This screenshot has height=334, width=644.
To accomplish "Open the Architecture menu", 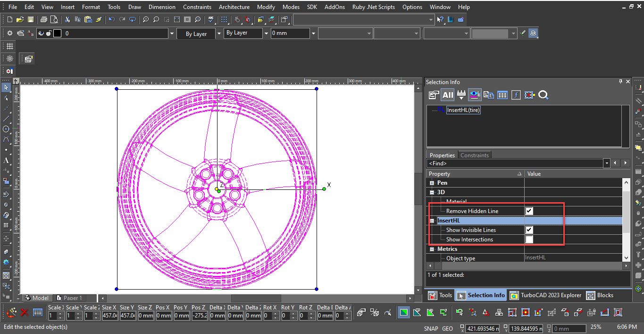I will [x=234, y=7].
